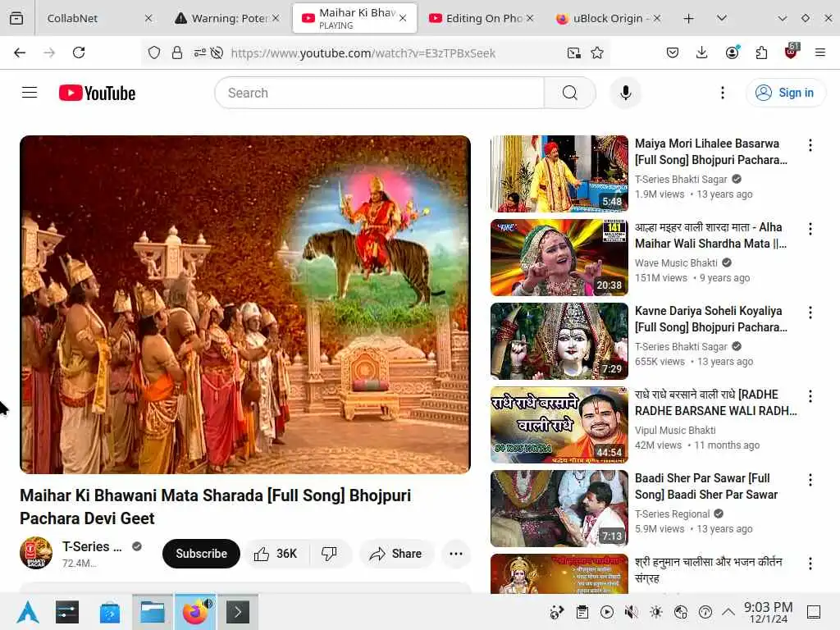Image resolution: width=840 pixels, height=630 pixels.
Task: Focus the browser address bar URL
Action: click(363, 53)
